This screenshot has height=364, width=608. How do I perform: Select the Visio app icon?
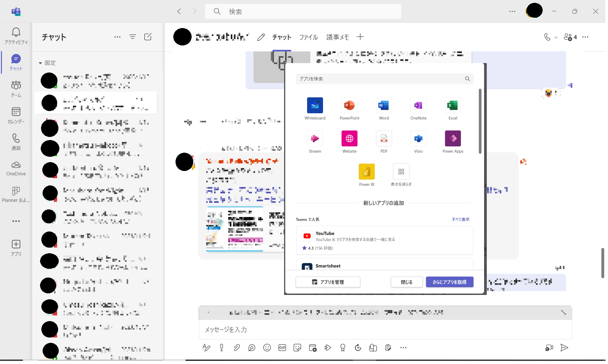[418, 138]
